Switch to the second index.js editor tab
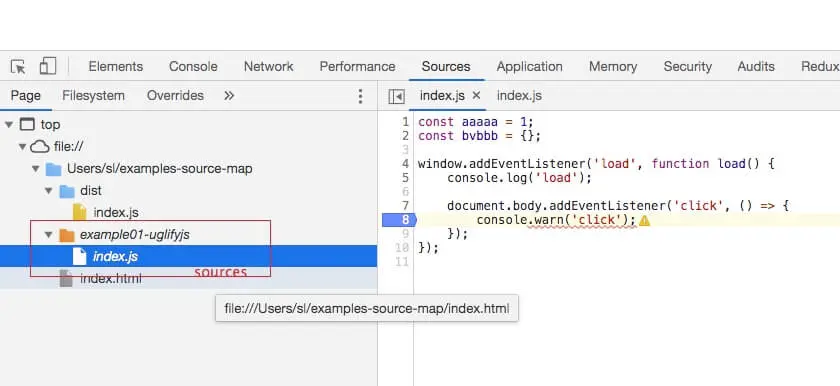840x386 pixels. [x=519, y=96]
